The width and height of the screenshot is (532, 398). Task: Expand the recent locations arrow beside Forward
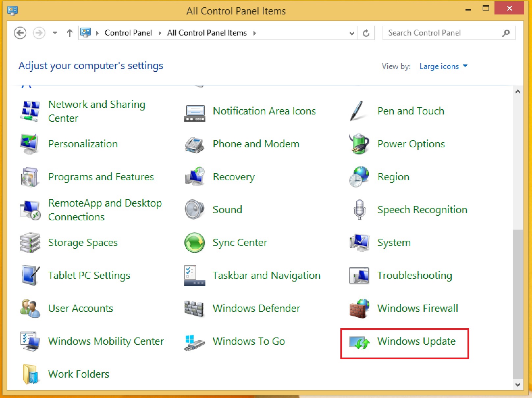tap(55, 33)
